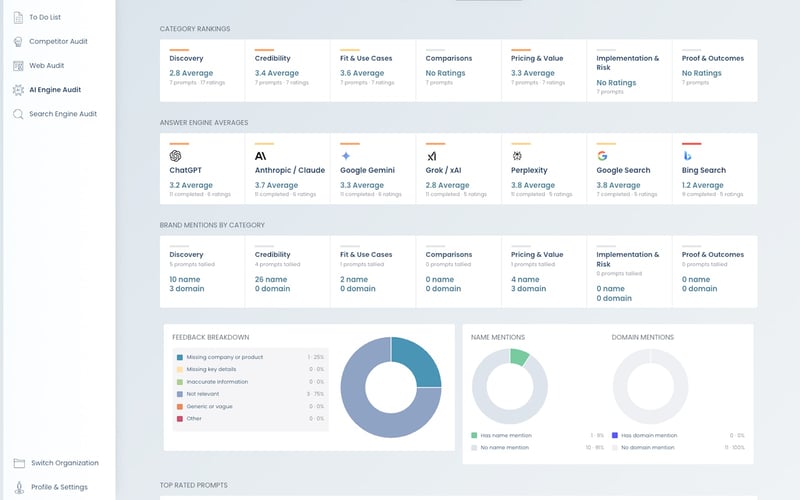Click '3.8 Average' under Perplexity

[x=533, y=185]
